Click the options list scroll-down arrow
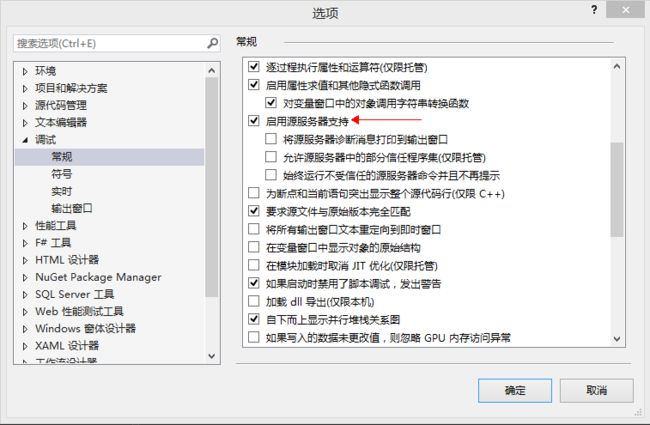This screenshot has width=650, height=425. 617,339
